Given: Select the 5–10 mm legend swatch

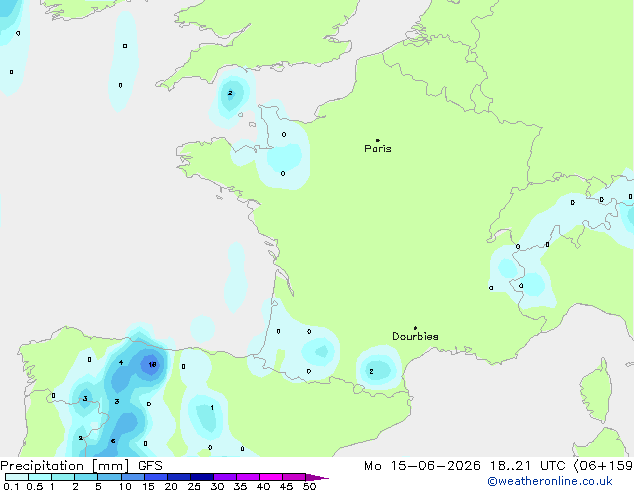Looking at the screenshot, I should coord(109,477).
